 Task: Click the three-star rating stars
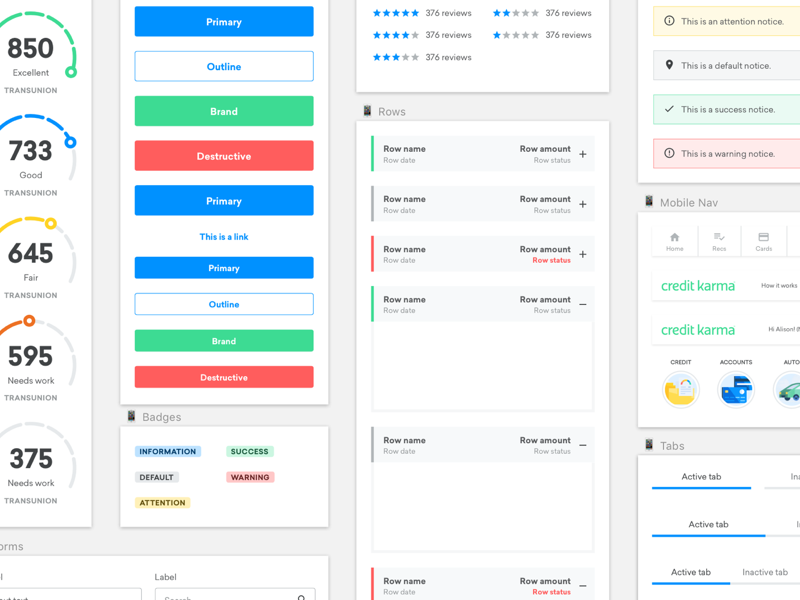tap(395, 57)
